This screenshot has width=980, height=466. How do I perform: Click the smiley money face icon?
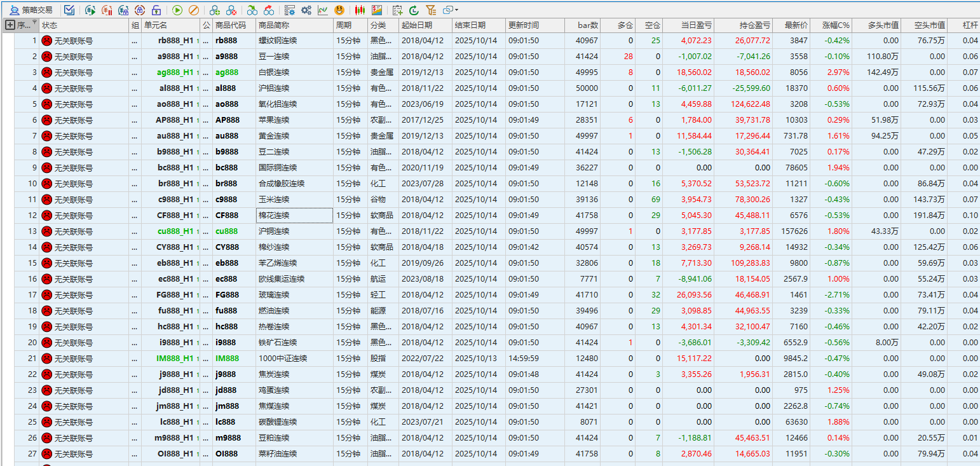pyautogui.click(x=340, y=10)
